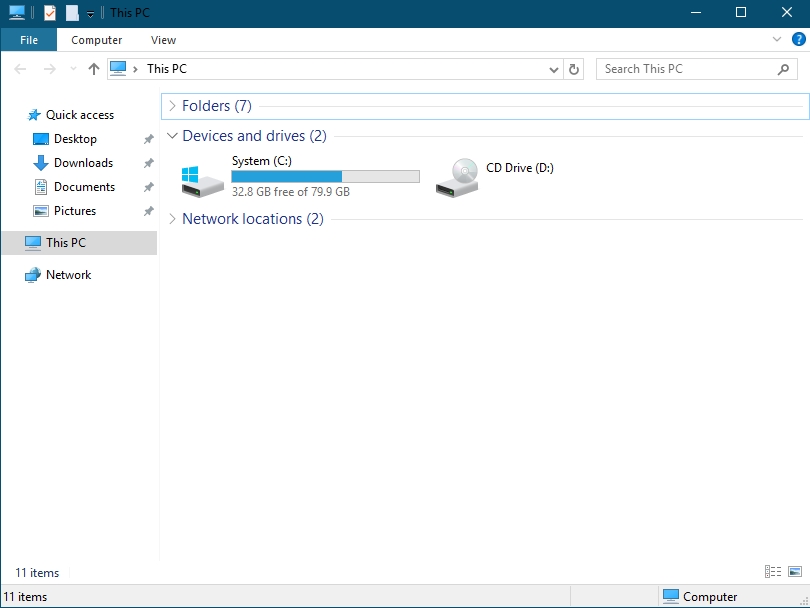Click the Devices and drives (2) heading

pyautogui.click(x=255, y=136)
